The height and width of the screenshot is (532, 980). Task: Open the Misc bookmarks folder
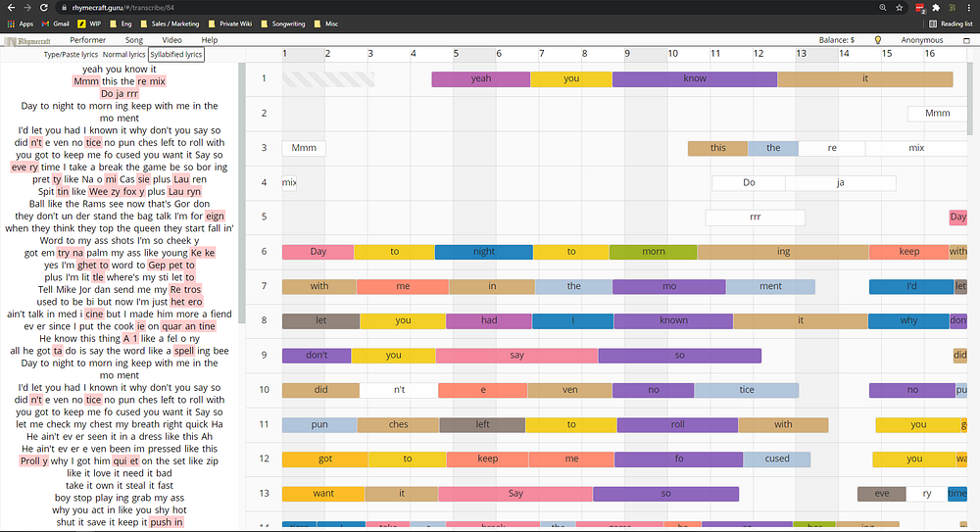[326, 24]
